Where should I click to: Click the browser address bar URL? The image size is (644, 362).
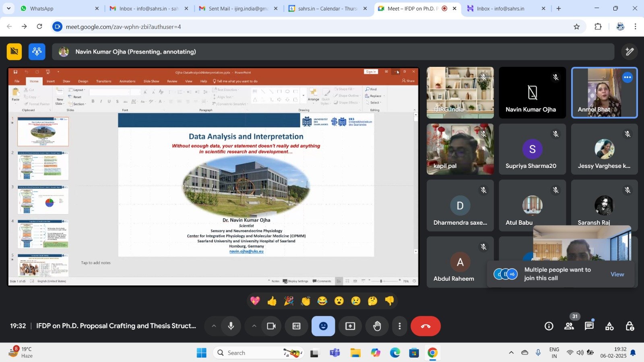123,27
